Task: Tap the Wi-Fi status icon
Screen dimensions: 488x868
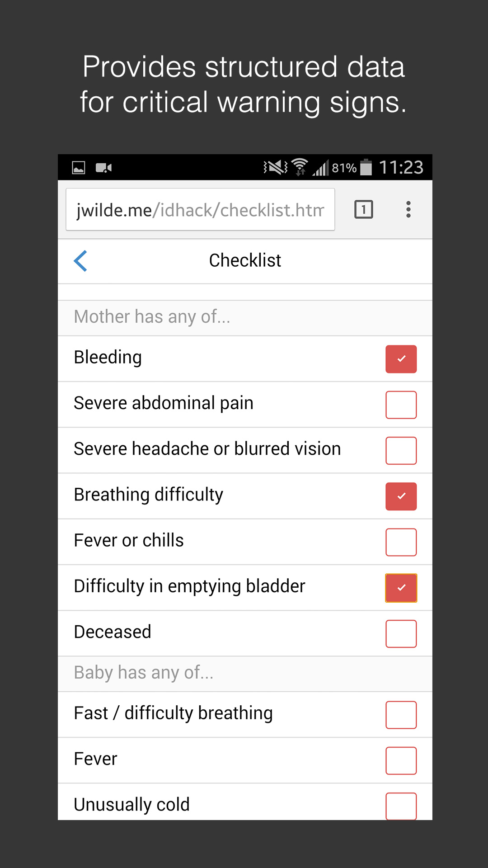Action: click(300, 167)
